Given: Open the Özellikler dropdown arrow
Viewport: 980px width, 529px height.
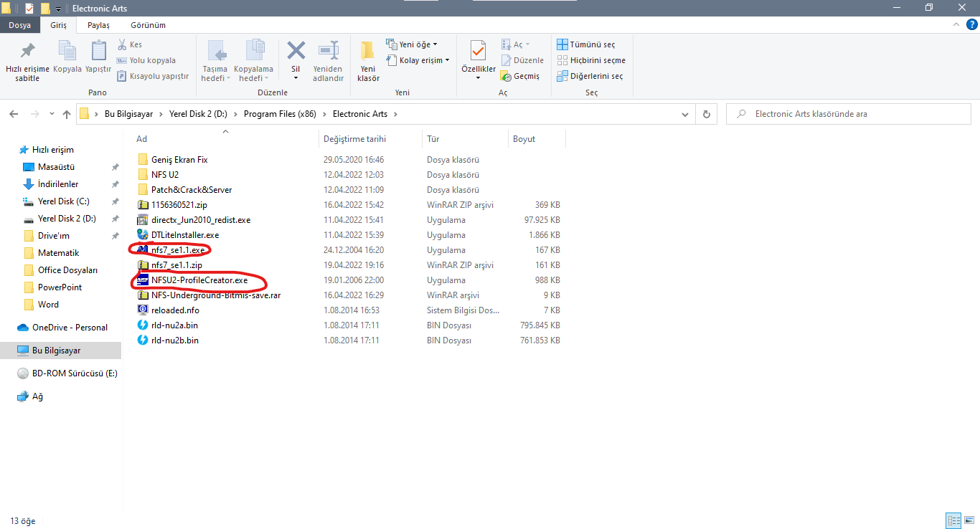Looking at the screenshot, I should [x=478, y=77].
